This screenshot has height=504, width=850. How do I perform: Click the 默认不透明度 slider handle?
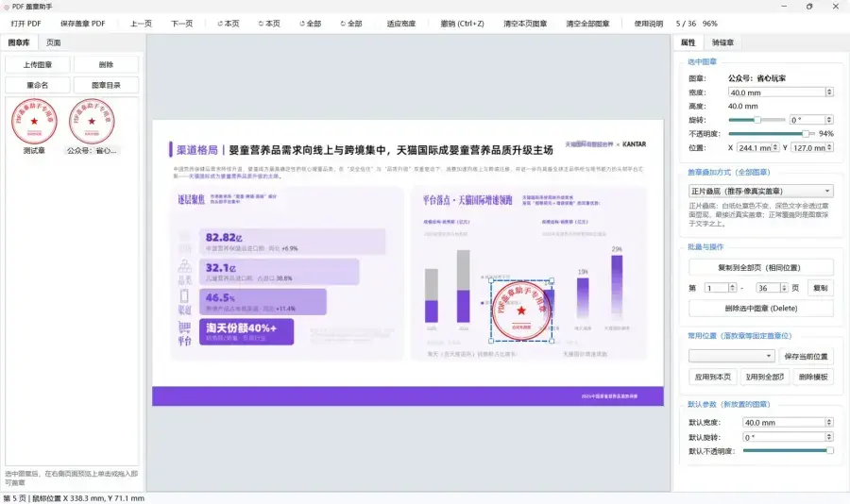(x=830, y=451)
